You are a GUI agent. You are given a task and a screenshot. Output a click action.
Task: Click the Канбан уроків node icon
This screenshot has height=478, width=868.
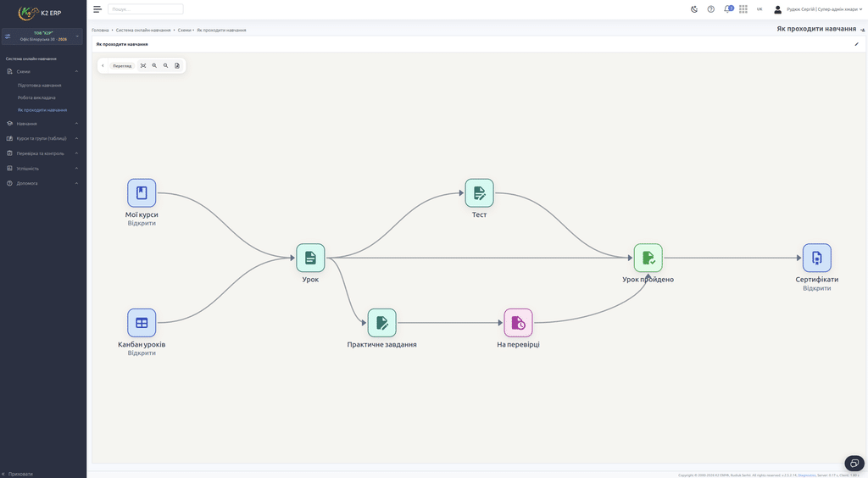coord(142,323)
